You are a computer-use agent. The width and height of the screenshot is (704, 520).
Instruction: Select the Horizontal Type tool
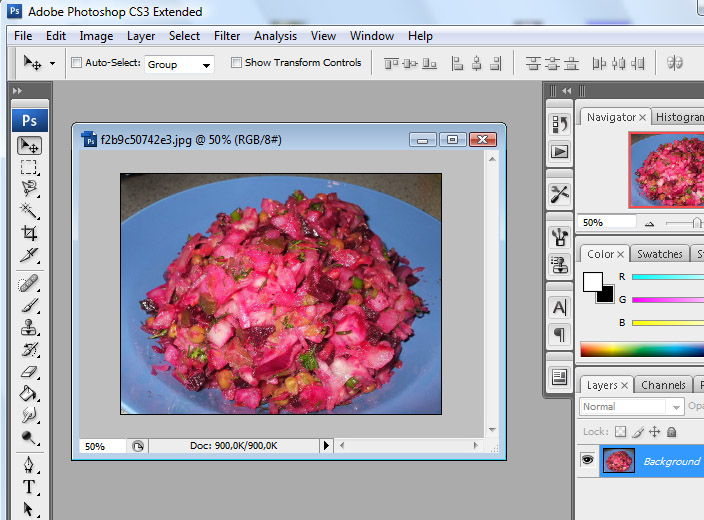pyautogui.click(x=30, y=487)
